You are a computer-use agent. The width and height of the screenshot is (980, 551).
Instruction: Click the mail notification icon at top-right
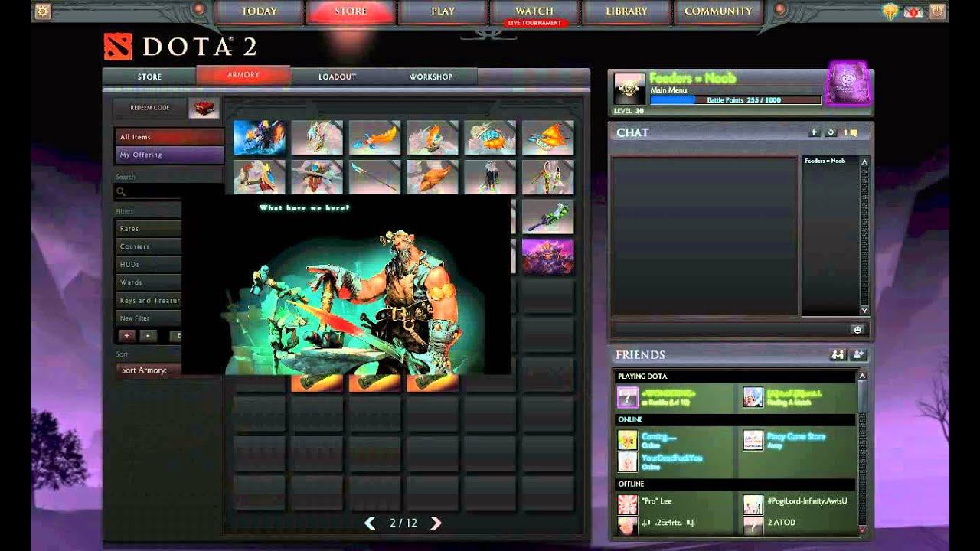pyautogui.click(x=913, y=11)
